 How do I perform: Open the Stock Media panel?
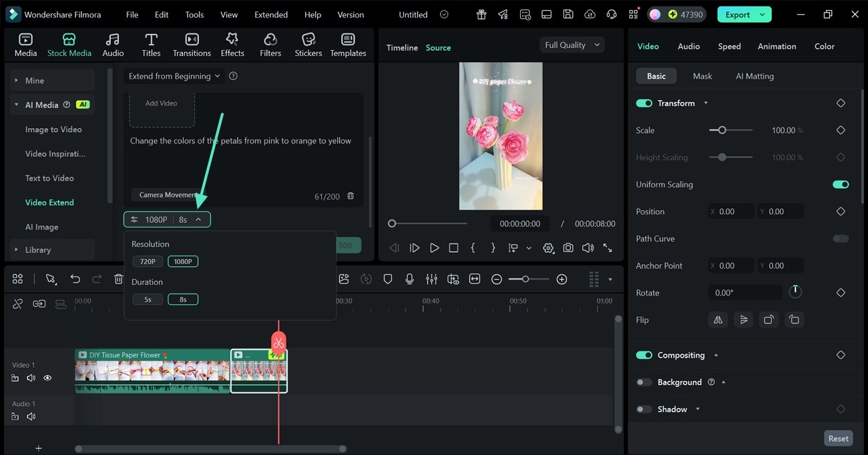tap(69, 44)
